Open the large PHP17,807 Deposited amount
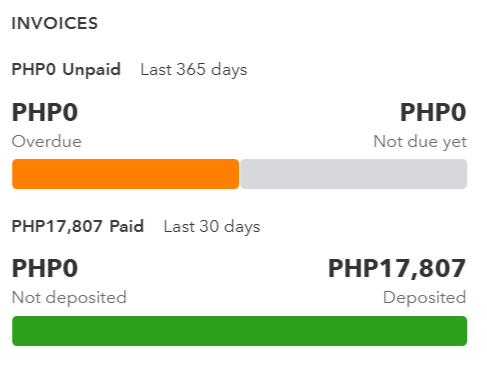 [397, 268]
